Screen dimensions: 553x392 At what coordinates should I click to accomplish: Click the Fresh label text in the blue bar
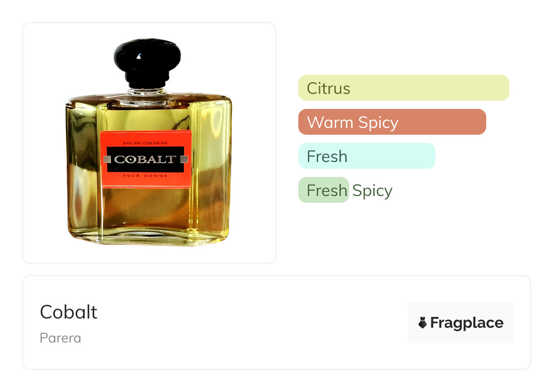[327, 156]
